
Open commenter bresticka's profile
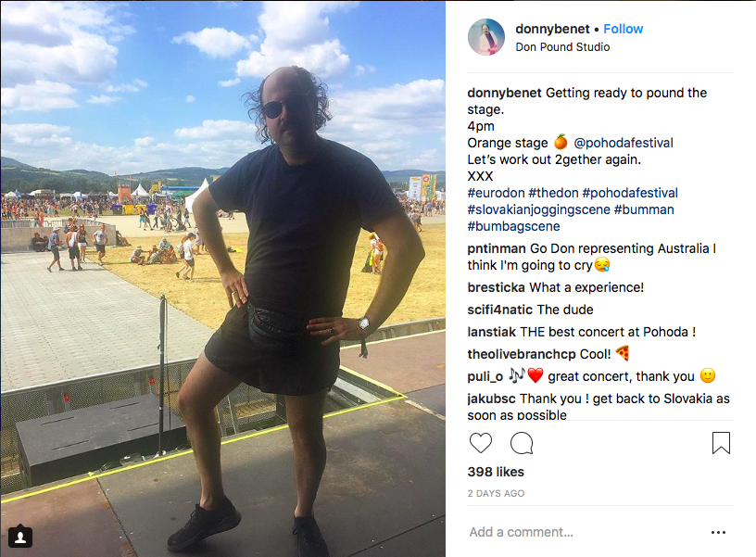click(497, 287)
